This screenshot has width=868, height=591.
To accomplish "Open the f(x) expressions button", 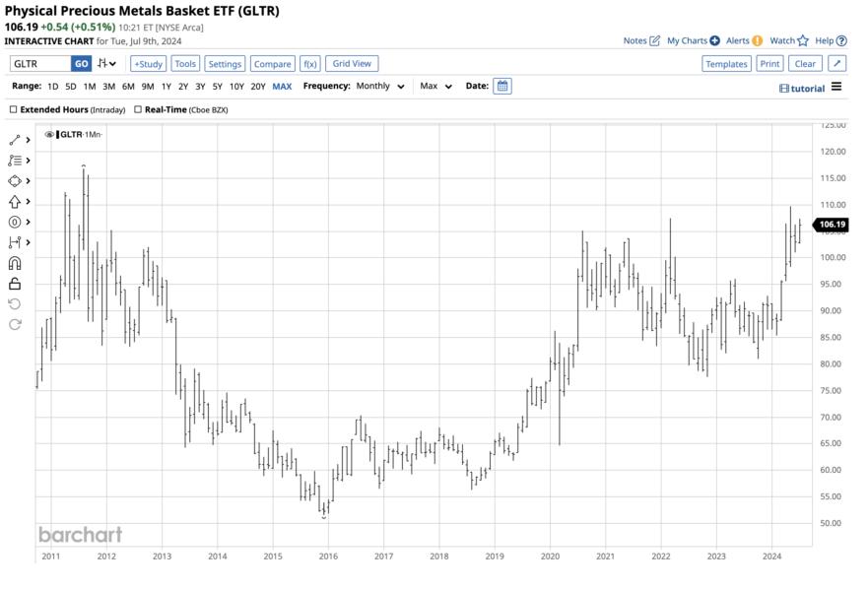I will pos(310,64).
